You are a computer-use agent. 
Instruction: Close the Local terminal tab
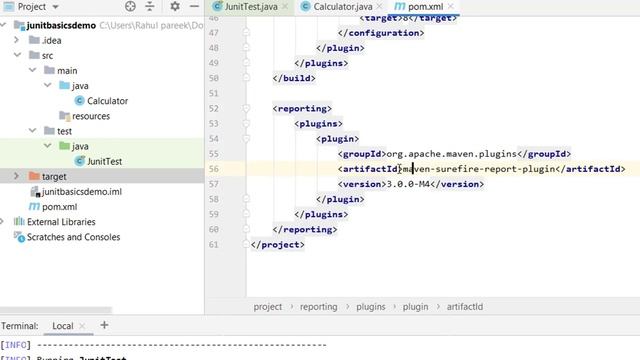tap(82, 326)
